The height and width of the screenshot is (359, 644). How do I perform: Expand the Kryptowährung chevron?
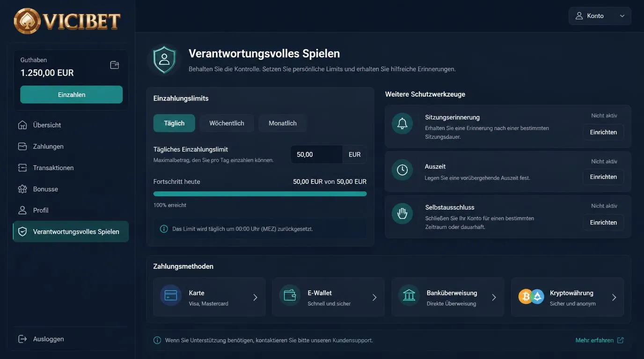[x=614, y=297]
